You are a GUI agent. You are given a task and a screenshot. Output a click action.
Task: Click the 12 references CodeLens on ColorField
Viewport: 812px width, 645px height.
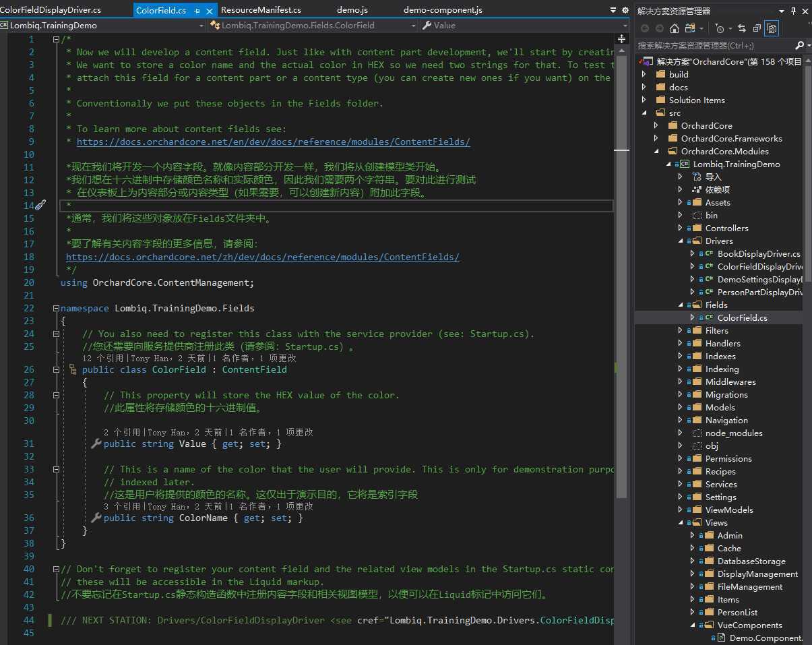pos(104,359)
